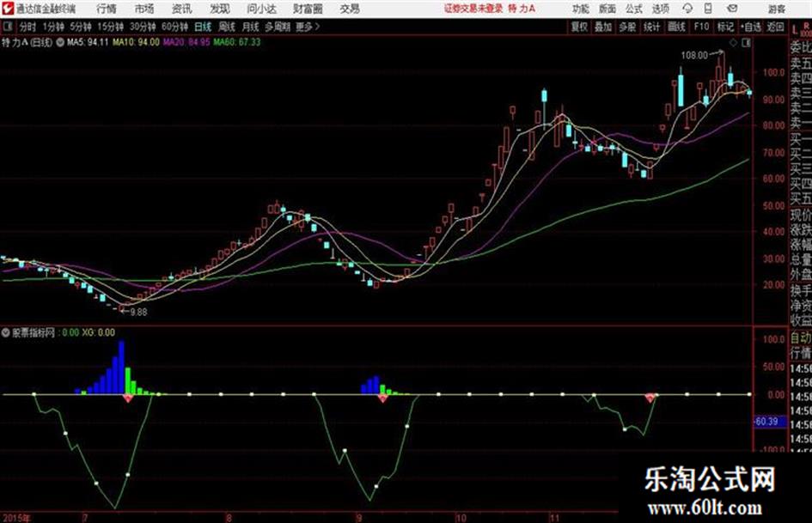Expand the 更多 period options
This screenshot has width=812, height=523.
[x=307, y=27]
